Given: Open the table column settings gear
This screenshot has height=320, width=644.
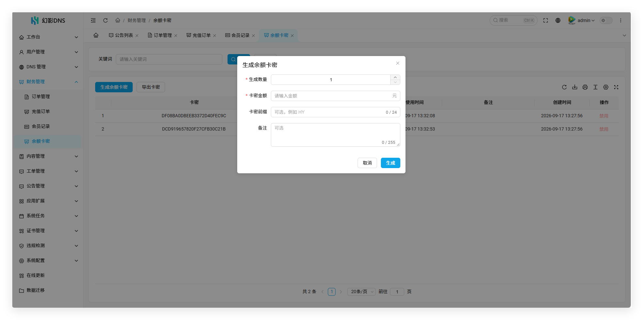Looking at the screenshot, I should click(x=606, y=87).
